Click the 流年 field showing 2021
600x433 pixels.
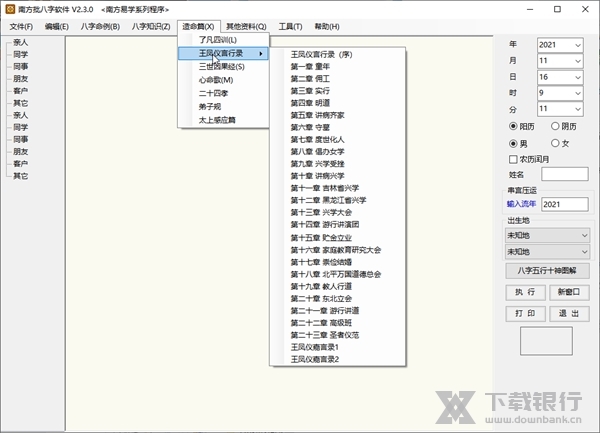[565, 204]
